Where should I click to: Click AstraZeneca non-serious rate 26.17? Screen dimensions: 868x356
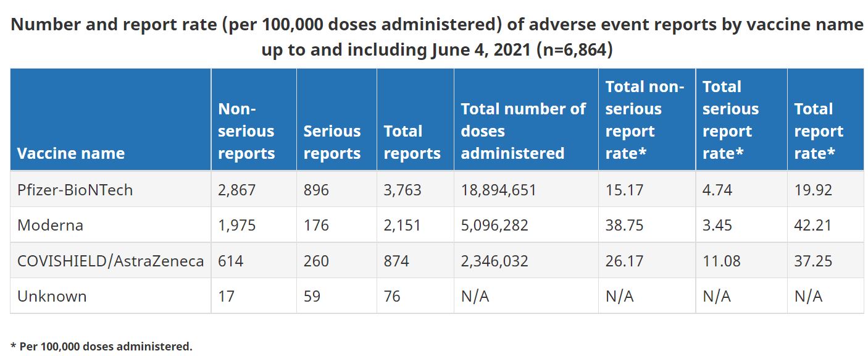click(624, 261)
